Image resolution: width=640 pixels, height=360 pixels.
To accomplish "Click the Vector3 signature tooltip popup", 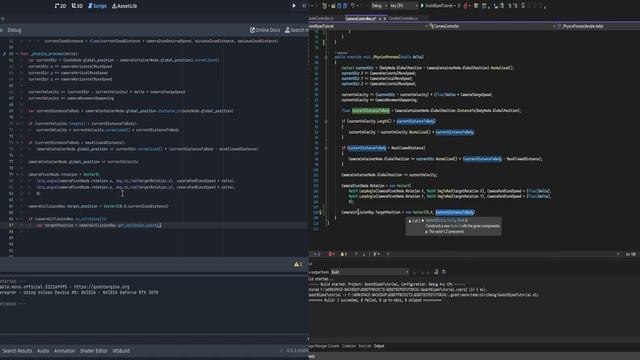I will [x=453, y=226].
